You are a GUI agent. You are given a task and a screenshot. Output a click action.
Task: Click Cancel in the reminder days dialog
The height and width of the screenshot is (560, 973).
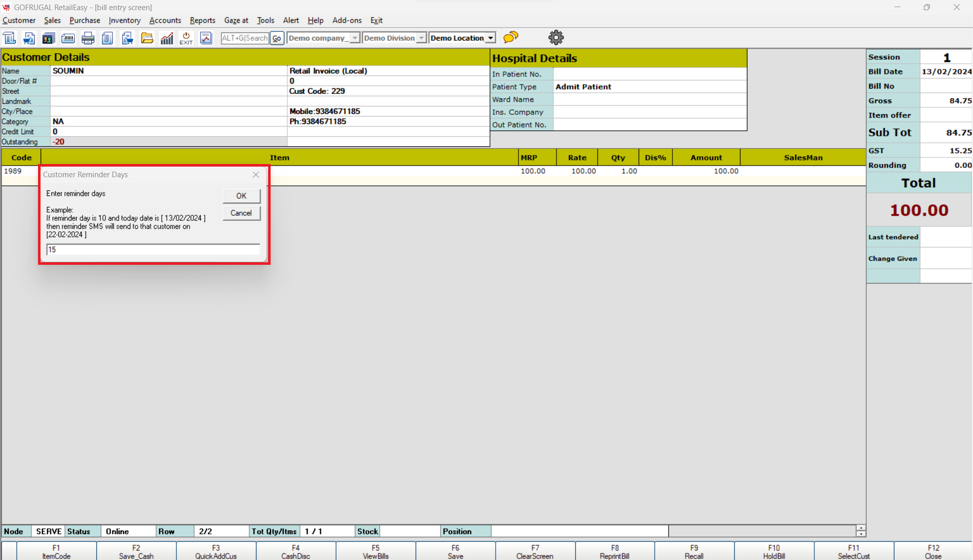coord(241,213)
